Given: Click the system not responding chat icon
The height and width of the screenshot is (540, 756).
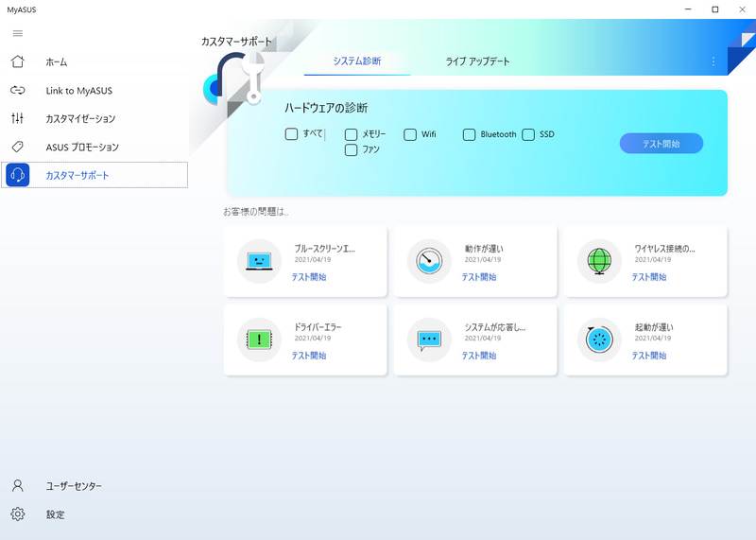Looking at the screenshot, I should tap(429, 340).
